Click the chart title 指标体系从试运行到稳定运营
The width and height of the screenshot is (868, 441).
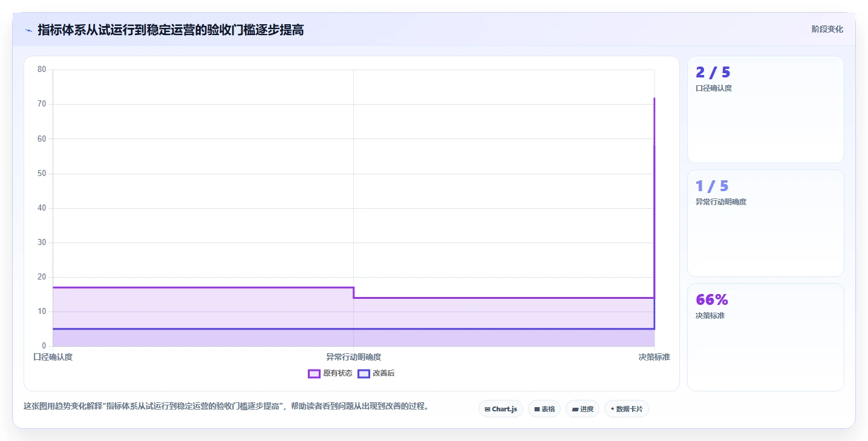pyautogui.click(x=171, y=30)
